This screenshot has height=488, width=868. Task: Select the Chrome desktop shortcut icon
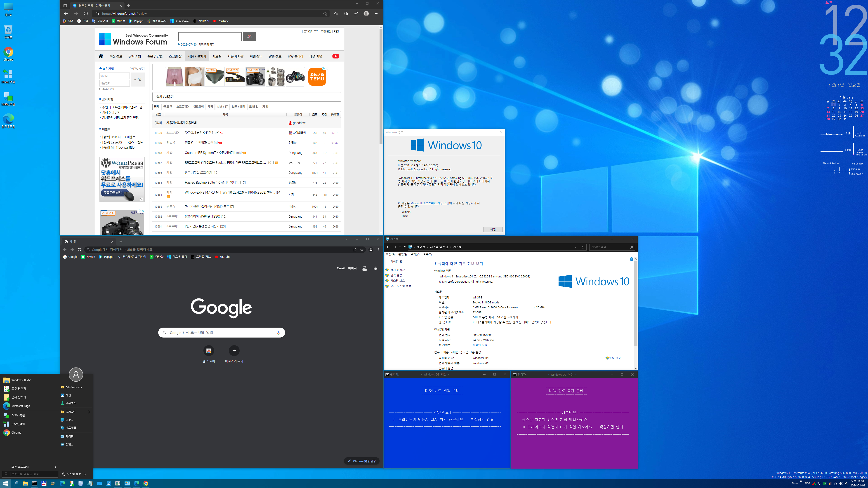pos(8,54)
